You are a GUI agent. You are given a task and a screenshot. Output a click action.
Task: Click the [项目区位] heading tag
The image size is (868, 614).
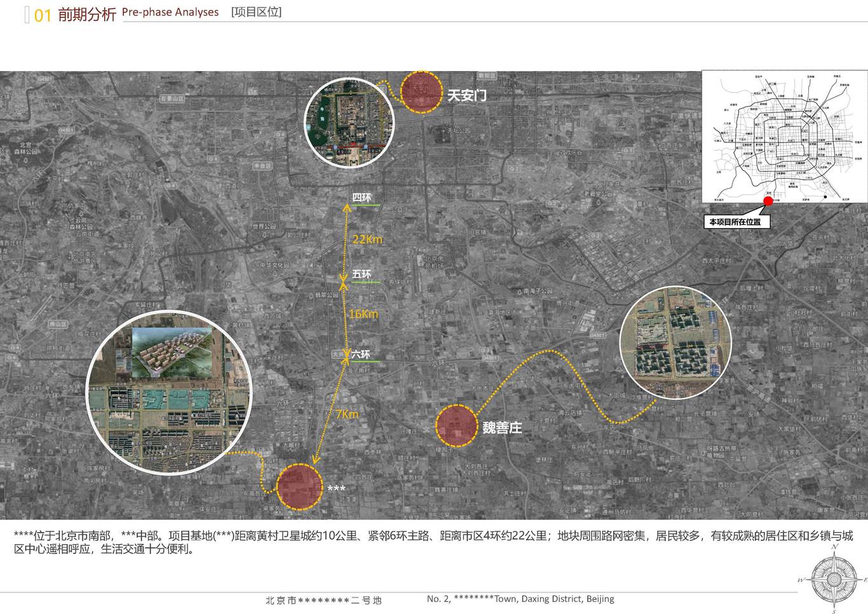click(256, 12)
